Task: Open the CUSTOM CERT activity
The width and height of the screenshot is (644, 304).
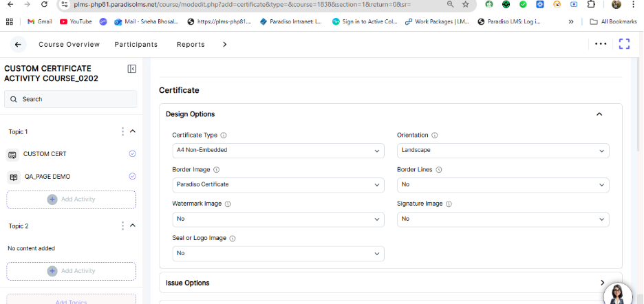Action: point(45,154)
